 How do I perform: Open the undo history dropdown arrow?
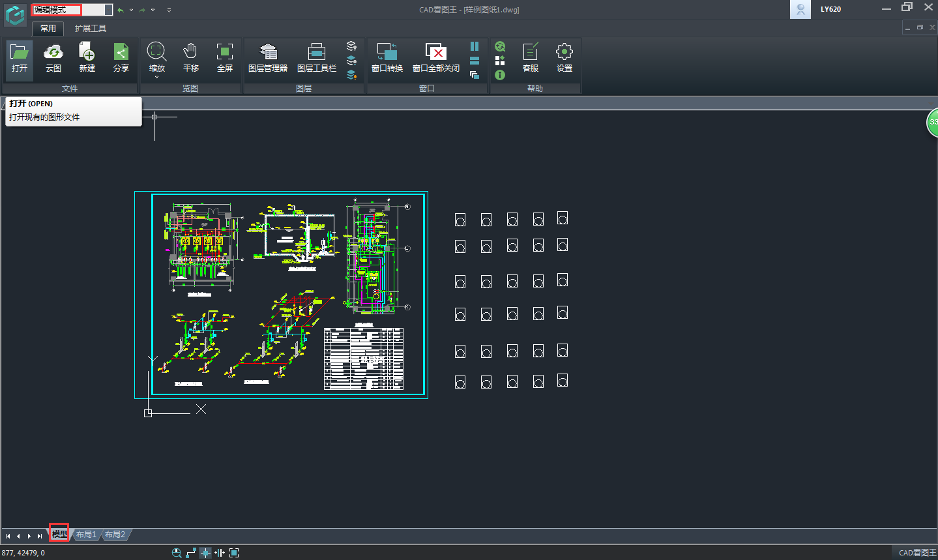(x=131, y=10)
